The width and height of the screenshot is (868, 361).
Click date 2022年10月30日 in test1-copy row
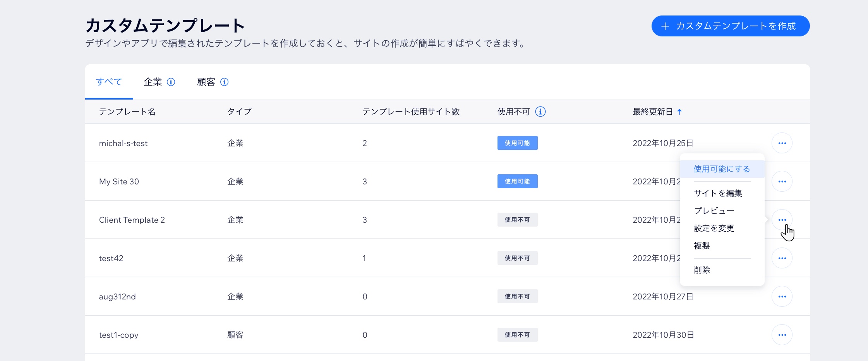click(663, 335)
